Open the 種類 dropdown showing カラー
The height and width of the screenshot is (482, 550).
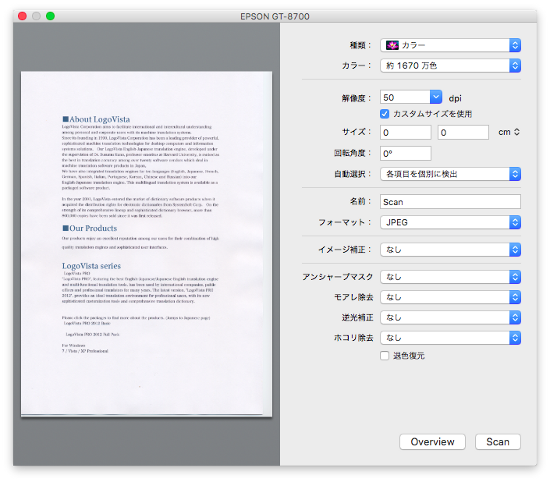[450, 45]
